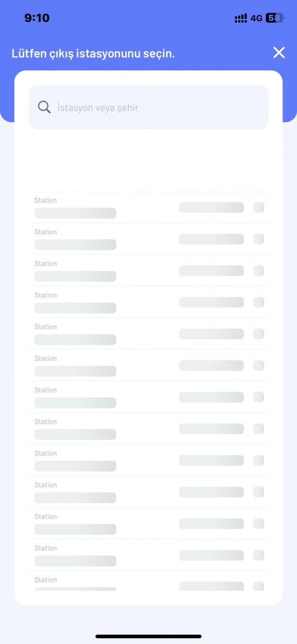Screen dimensions: 297x644
Task: Tap the small square placeholder in the third Station row
Action: tap(258, 271)
